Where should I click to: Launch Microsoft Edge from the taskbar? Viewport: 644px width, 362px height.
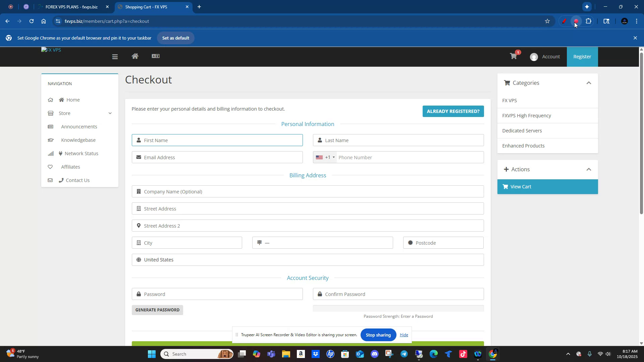pyautogui.click(x=434, y=354)
